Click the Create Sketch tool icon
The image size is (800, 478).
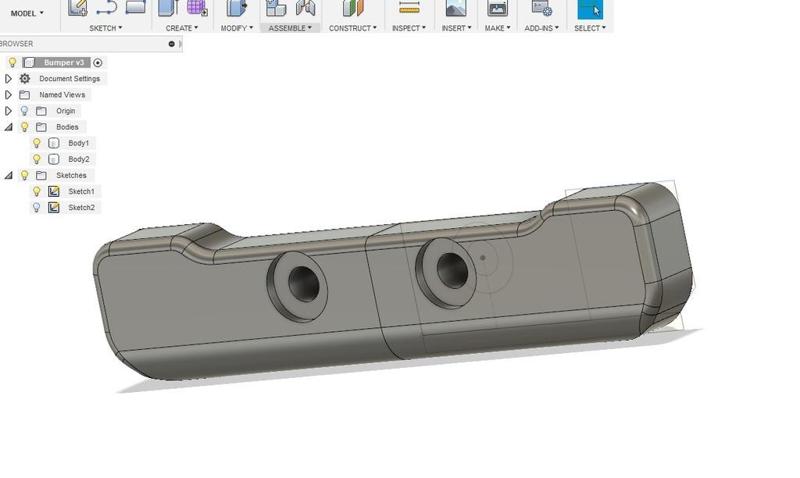78,7
